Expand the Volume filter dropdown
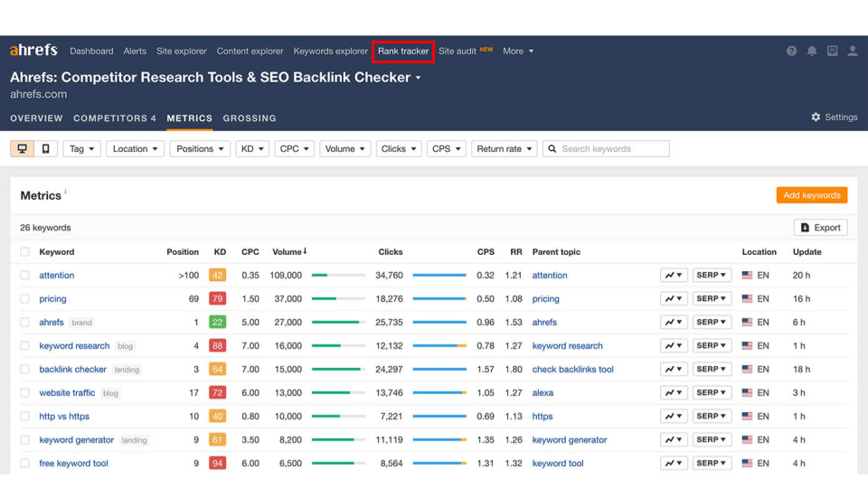 [344, 149]
